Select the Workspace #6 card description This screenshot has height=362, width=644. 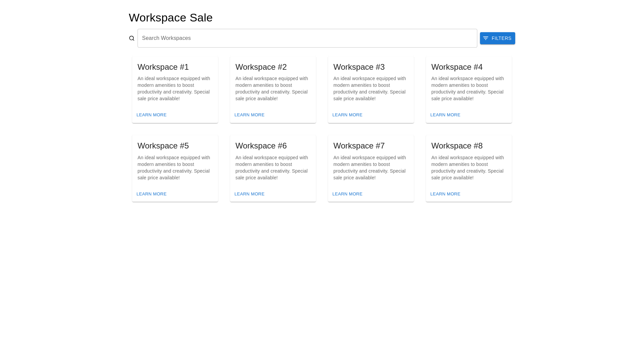coord(272,168)
